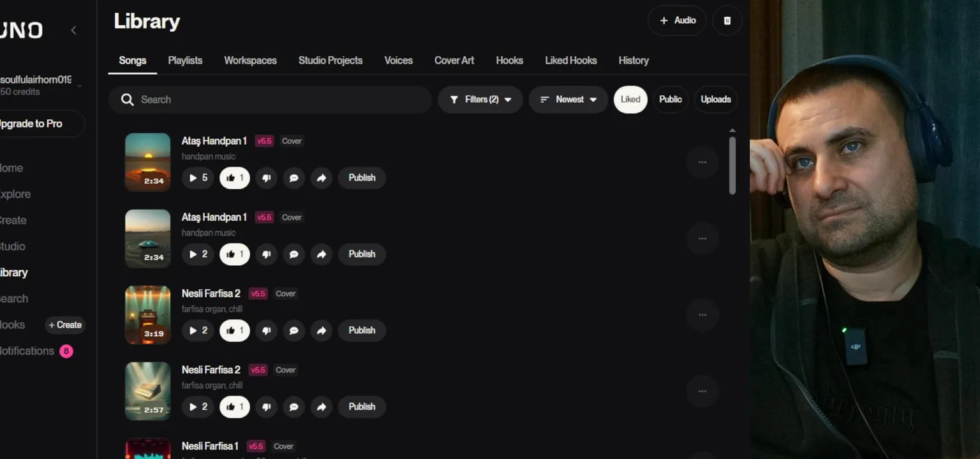Open more options for second Nesli Farfisa 2
This screenshot has width=980, height=459.
702,391
